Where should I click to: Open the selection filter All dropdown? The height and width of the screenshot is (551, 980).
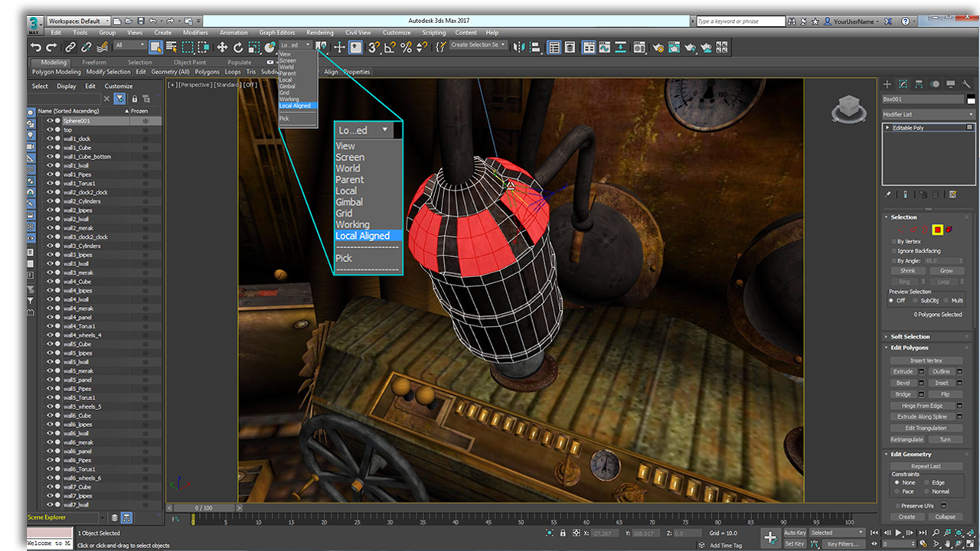pos(129,47)
